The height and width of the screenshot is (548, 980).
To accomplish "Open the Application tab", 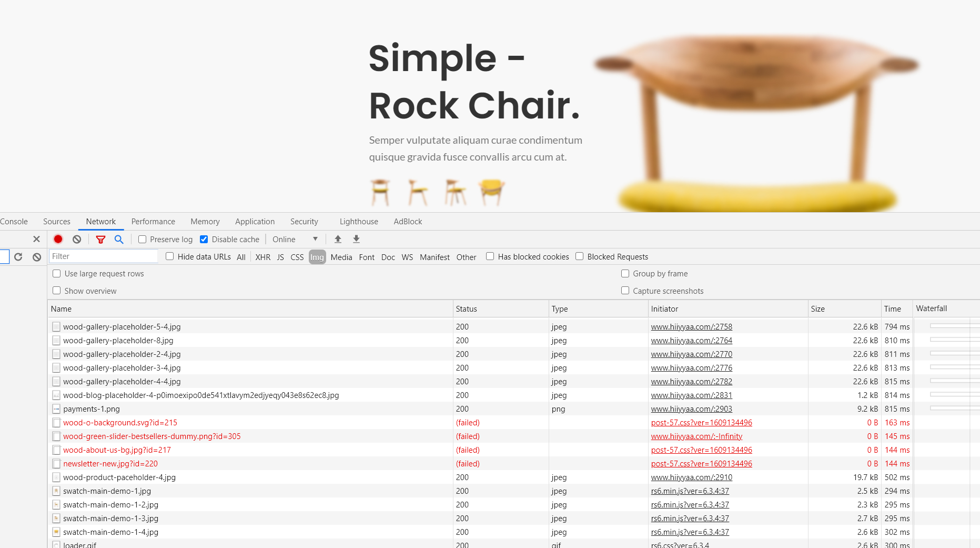I will [255, 222].
